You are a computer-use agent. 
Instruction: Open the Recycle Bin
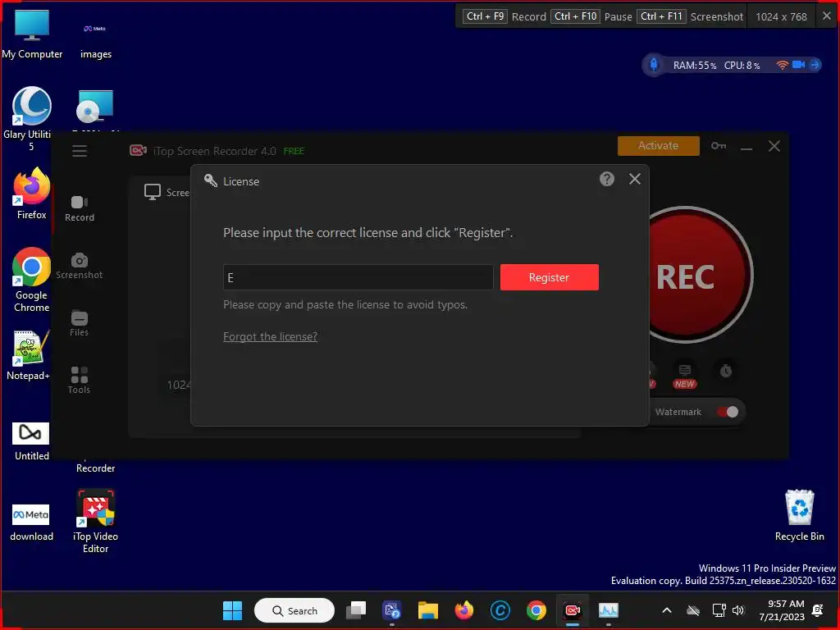(799, 515)
